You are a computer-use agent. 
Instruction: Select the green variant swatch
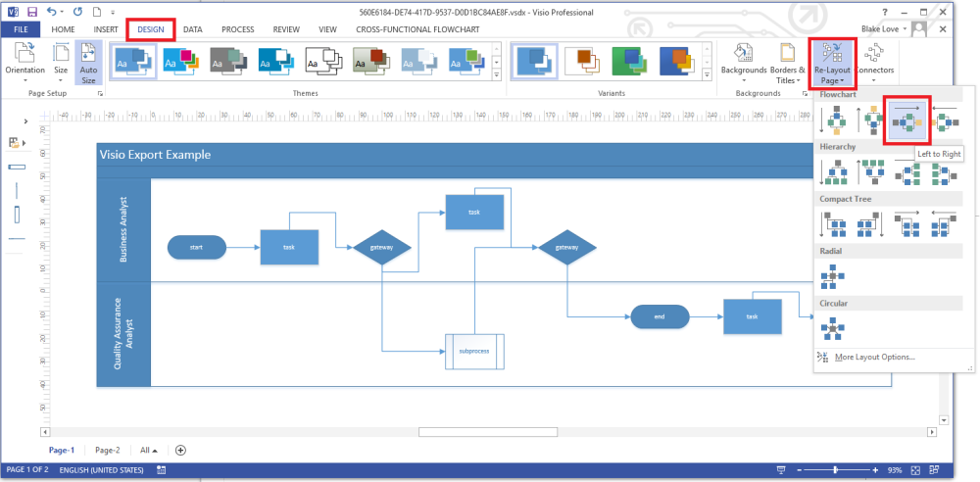pos(630,61)
